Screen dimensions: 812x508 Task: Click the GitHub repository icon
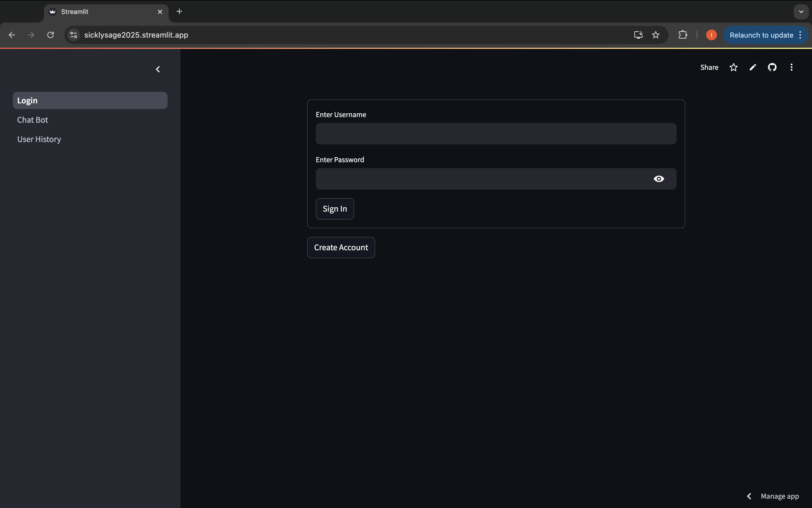tap(772, 67)
